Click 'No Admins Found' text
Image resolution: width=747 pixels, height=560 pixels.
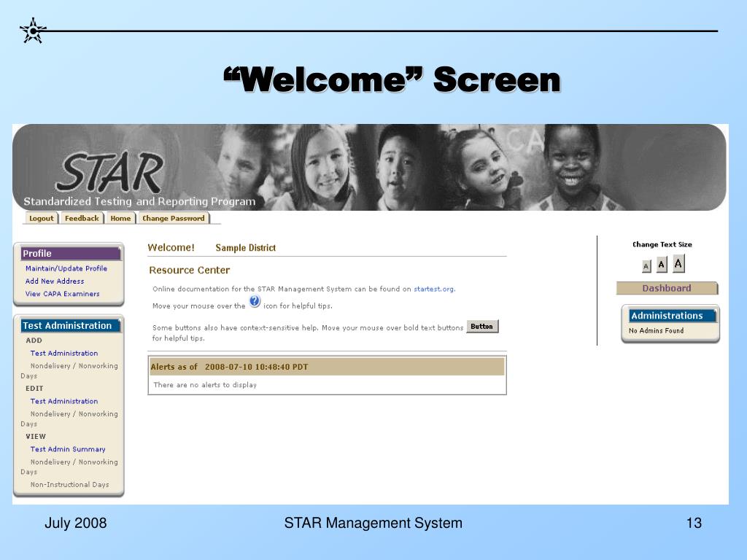click(x=656, y=330)
